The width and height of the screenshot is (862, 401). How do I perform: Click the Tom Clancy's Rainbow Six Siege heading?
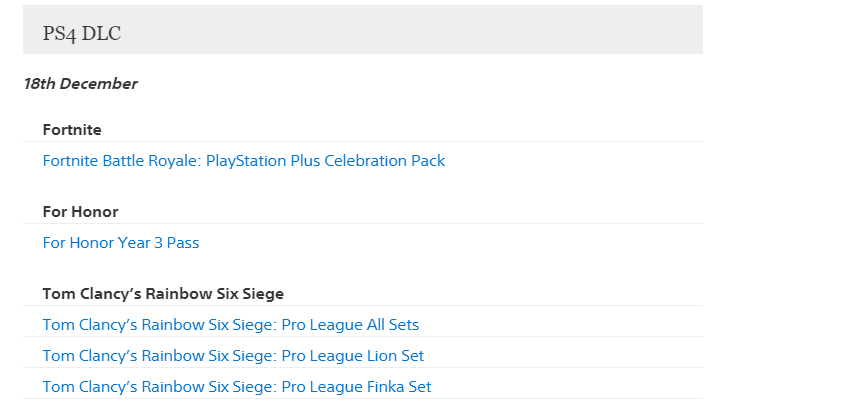click(163, 294)
